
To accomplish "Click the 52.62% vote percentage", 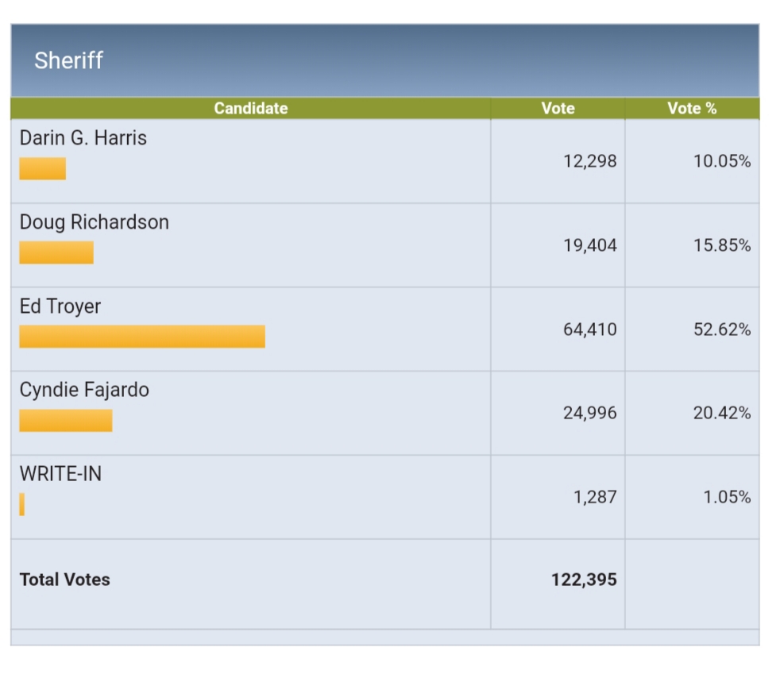I will point(721,329).
